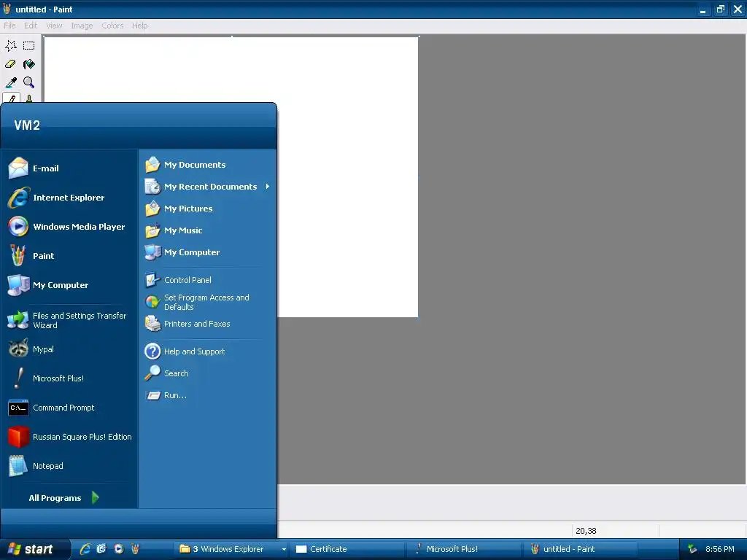The image size is (747, 560).
Task: Open Search from the Start menu
Action: tap(208, 373)
